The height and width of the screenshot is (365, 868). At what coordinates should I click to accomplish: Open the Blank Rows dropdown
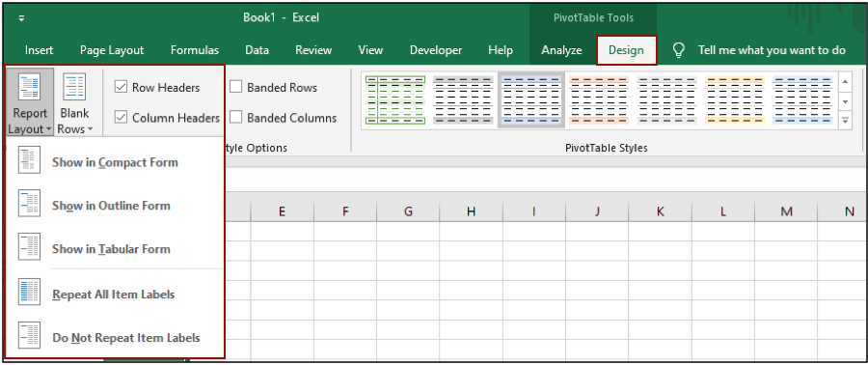pos(74,102)
